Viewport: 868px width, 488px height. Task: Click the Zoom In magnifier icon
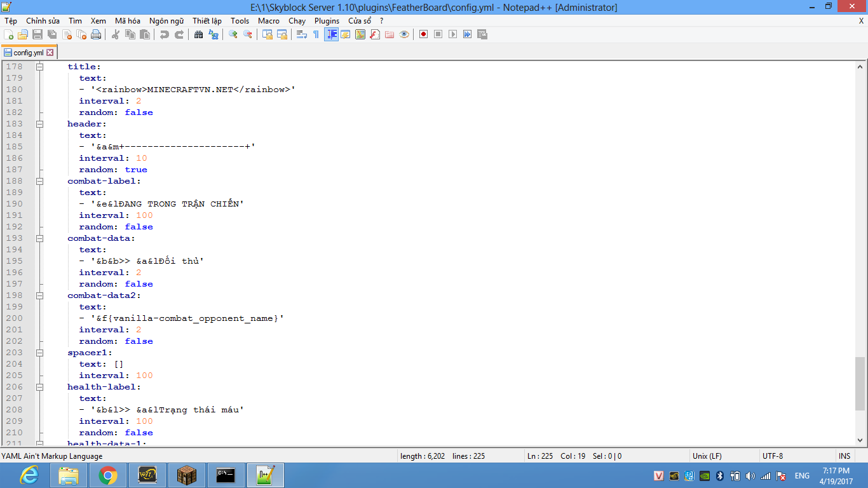(x=233, y=34)
